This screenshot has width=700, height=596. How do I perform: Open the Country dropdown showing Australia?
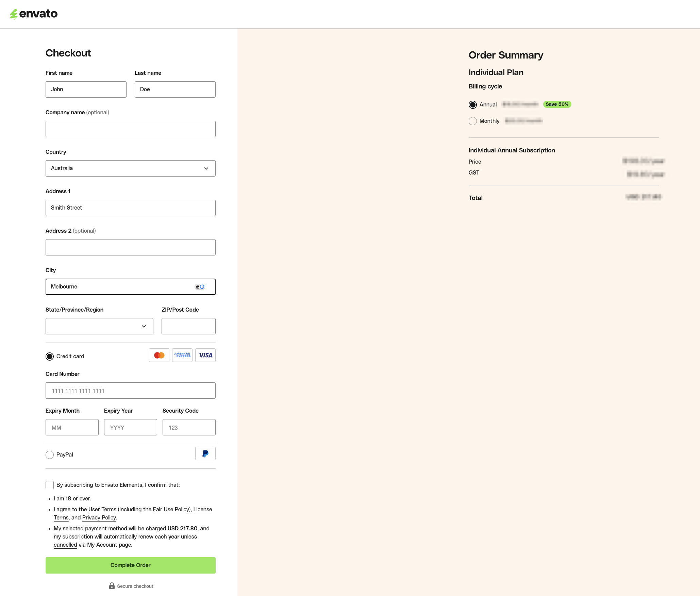click(130, 168)
